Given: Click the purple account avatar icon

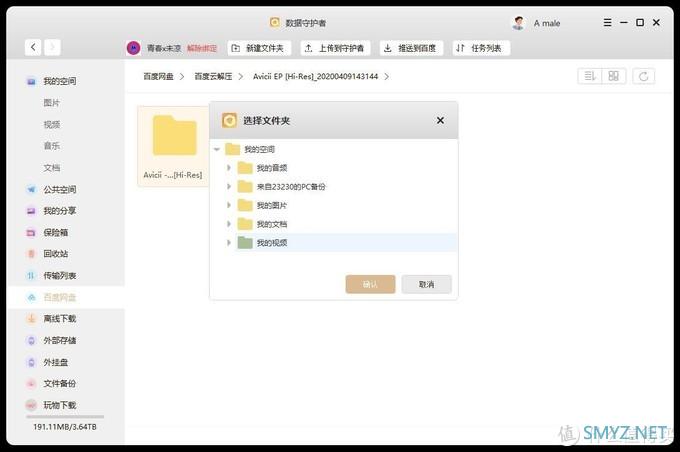Looking at the screenshot, I should [134, 48].
